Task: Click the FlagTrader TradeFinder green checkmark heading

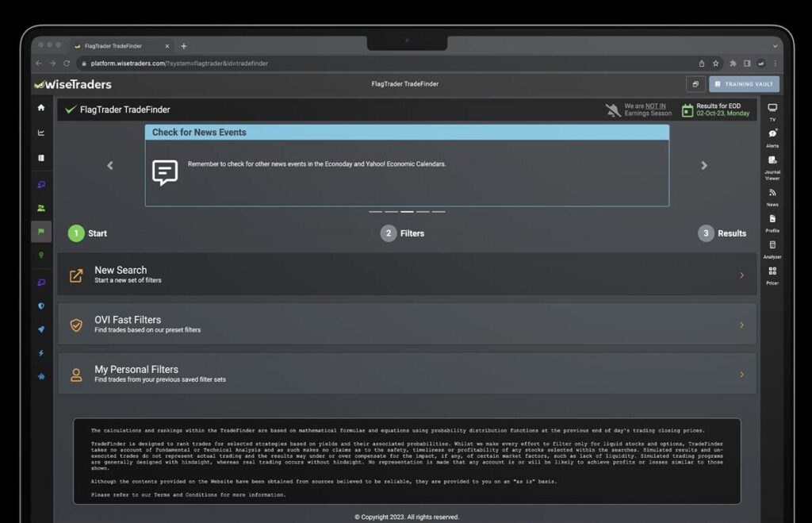Action: point(118,110)
